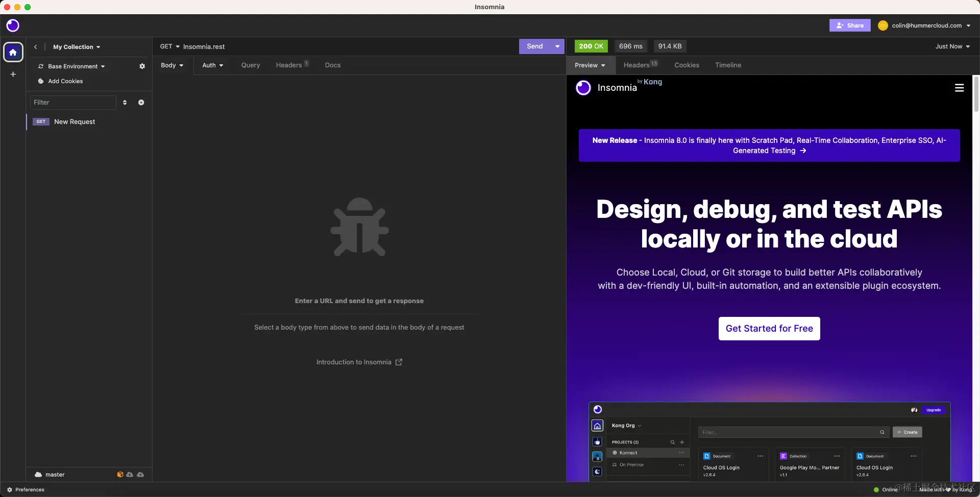Click the GET badge on New Request
The image size is (980, 497).
pyautogui.click(x=41, y=122)
